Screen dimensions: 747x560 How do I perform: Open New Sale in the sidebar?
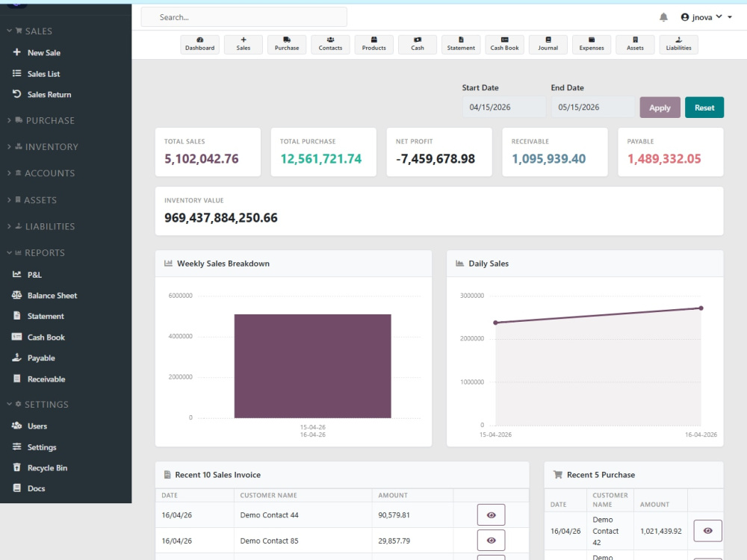[37, 52]
